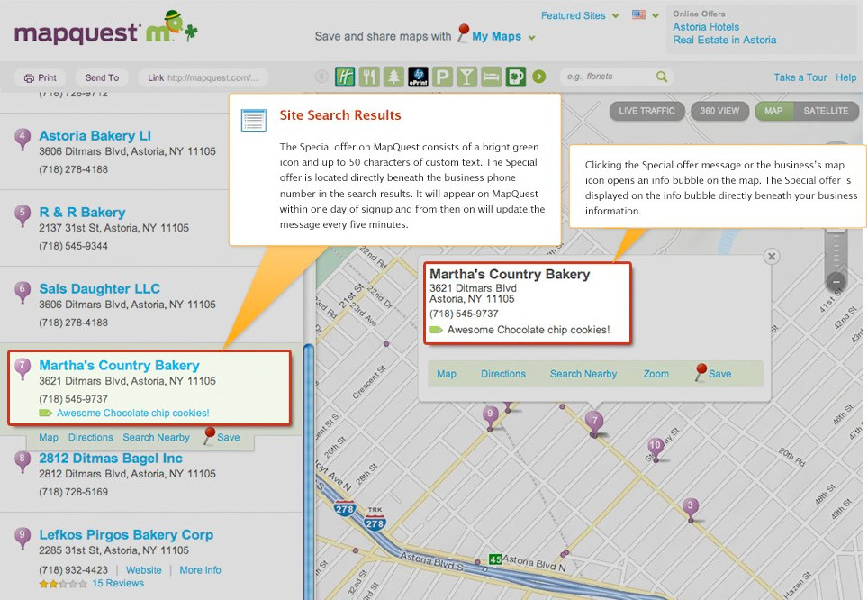The image size is (868, 600).
Task: Toggle the 360 VIEW button
Action: pyautogui.click(x=719, y=111)
